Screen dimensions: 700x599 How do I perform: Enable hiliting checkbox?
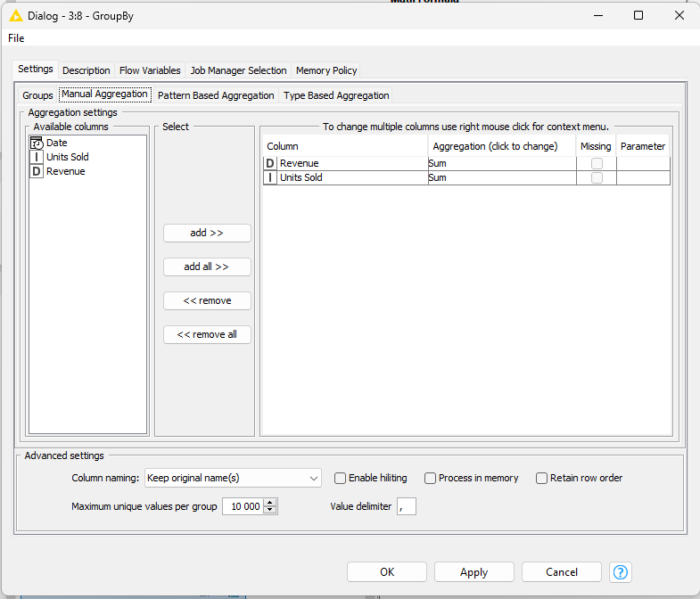340,478
